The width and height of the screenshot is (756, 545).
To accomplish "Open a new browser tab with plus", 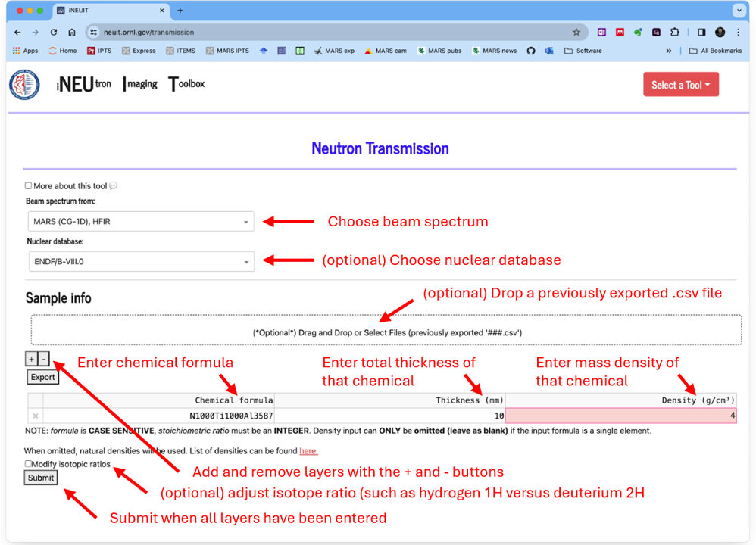I will (180, 11).
